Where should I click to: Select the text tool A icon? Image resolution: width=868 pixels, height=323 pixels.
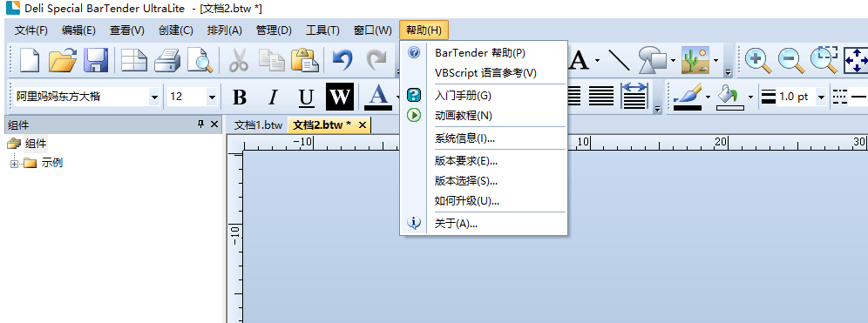(579, 60)
